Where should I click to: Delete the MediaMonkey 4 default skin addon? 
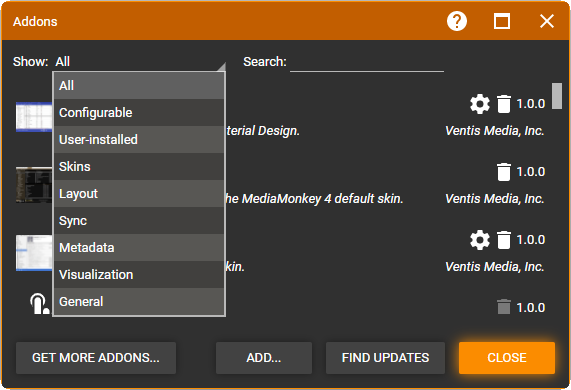pos(504,172)
